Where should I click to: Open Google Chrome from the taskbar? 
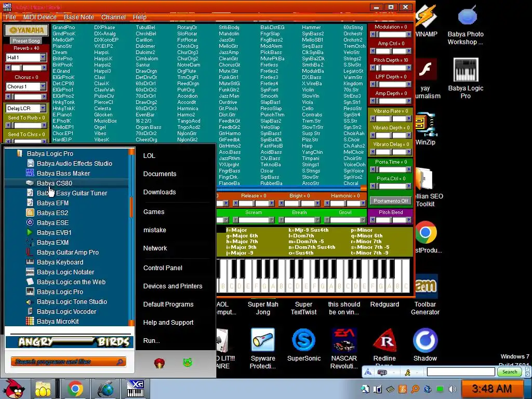[x=75, y=389]
